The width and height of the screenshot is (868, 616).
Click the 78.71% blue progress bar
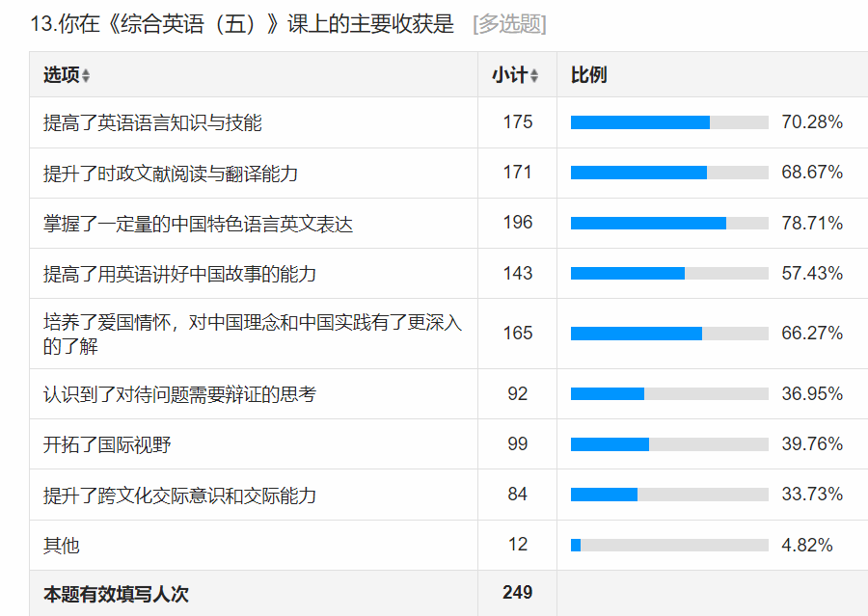(x=648, y=224)
